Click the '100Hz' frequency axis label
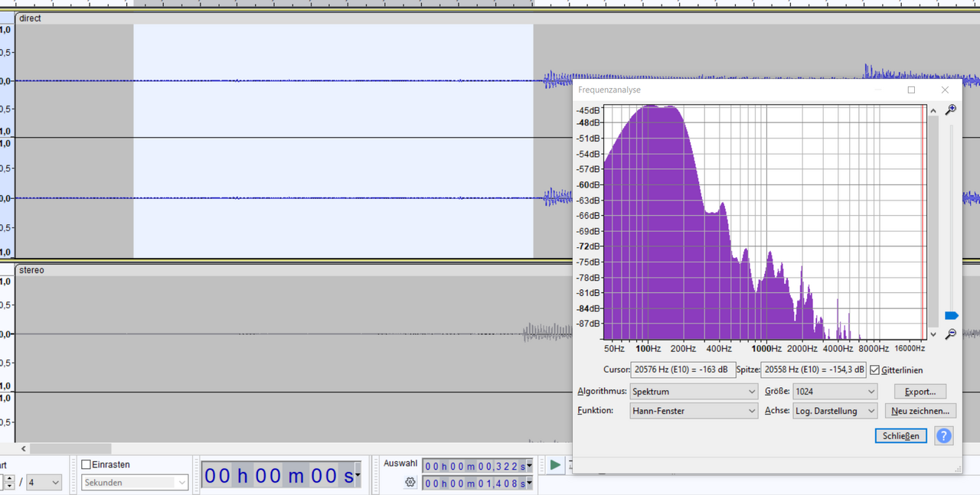The image size is (980, 495). 648,348
